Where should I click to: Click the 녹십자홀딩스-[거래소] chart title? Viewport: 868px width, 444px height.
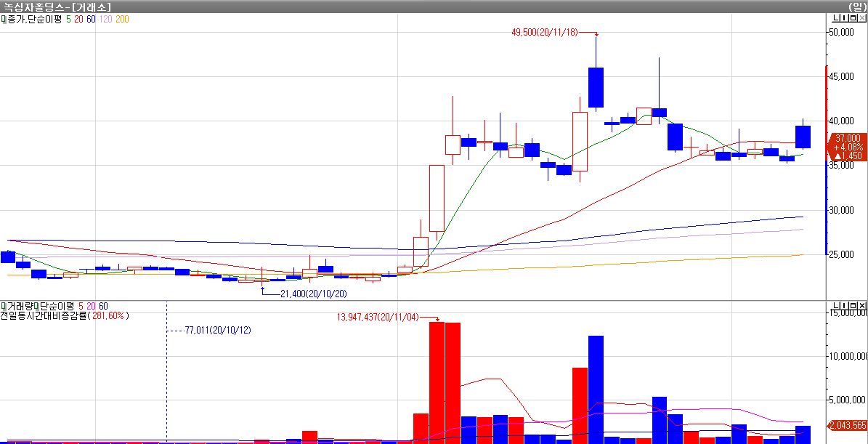(x=57, y=7)
